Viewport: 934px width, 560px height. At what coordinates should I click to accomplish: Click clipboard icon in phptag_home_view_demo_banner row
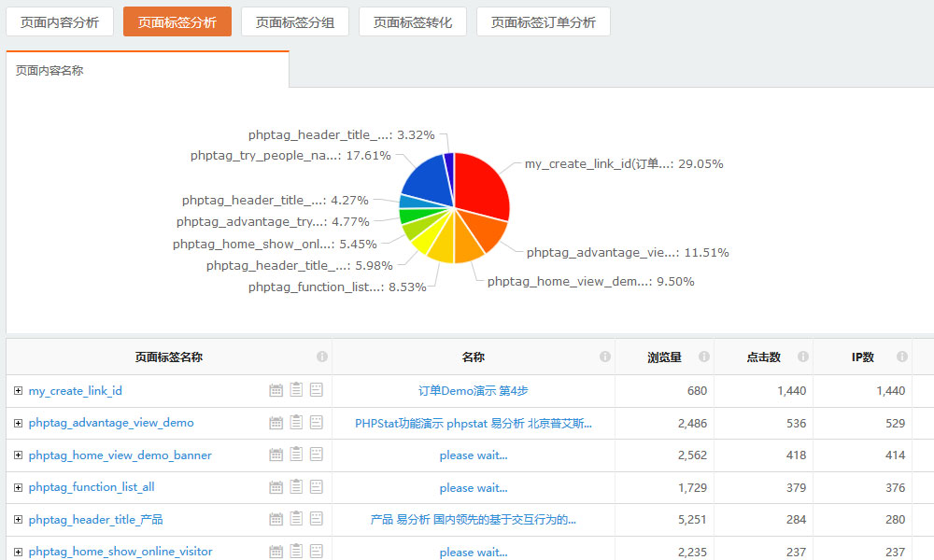(x=296, y=455)
